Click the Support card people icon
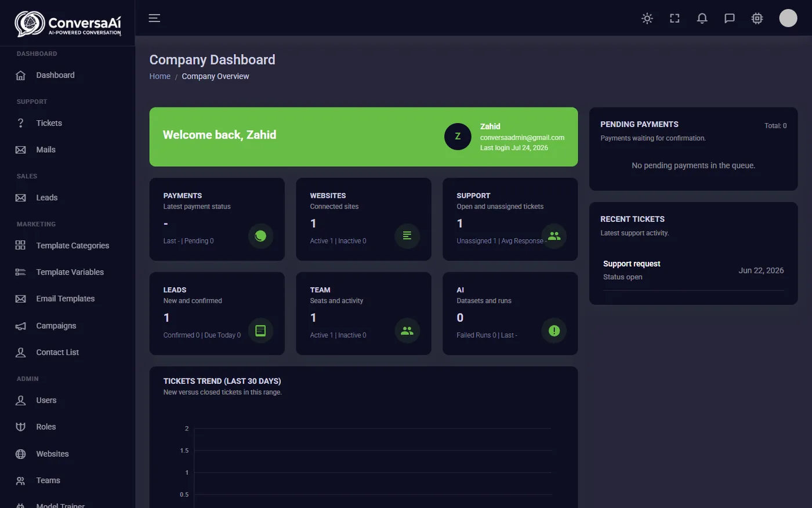Viewport: 812px width, 508px height. tap(554, 236)
